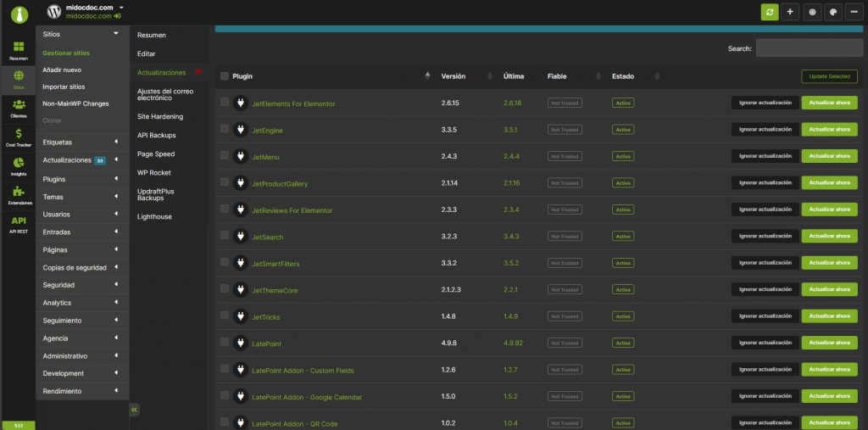The width and height of the screenshot is (868, 430).
Task: Open the Resumen site tab
Action: point(152,35)
